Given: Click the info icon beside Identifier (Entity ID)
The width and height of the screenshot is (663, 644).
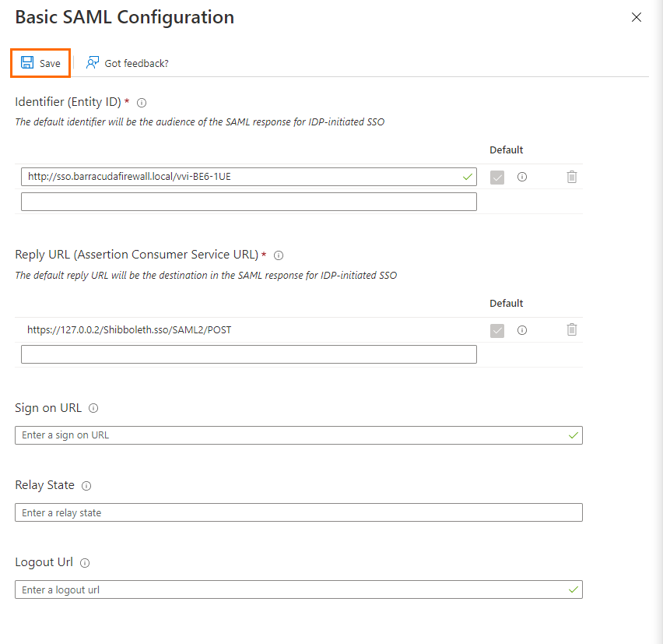Looking at the screenshot, I should (141, 102).
